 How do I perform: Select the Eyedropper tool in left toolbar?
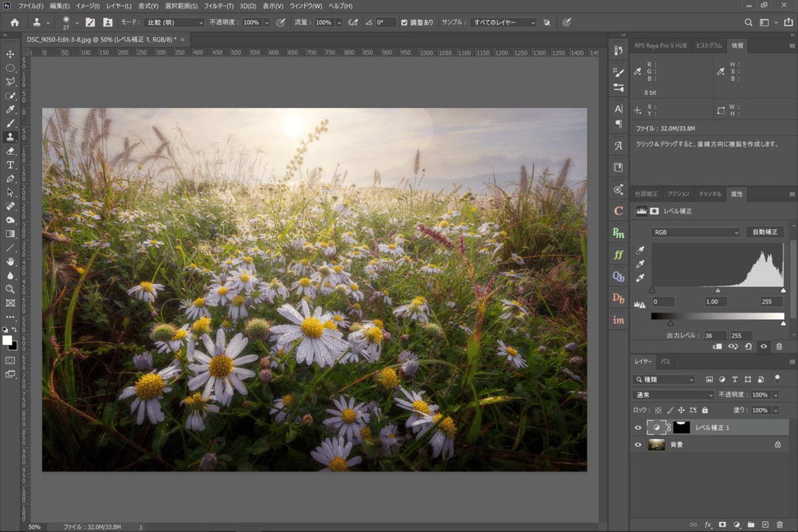tap(10, 109)
